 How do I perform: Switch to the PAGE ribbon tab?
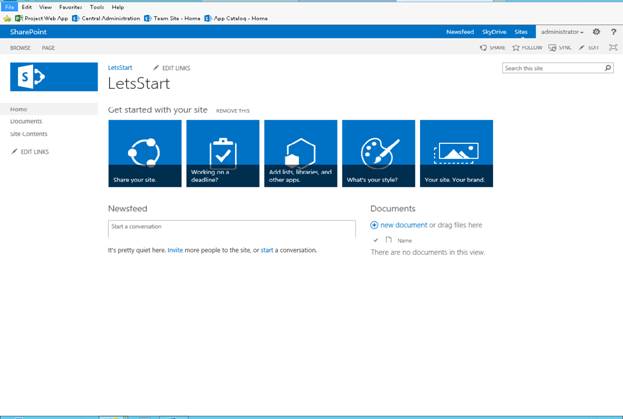[x=48, y=48]
